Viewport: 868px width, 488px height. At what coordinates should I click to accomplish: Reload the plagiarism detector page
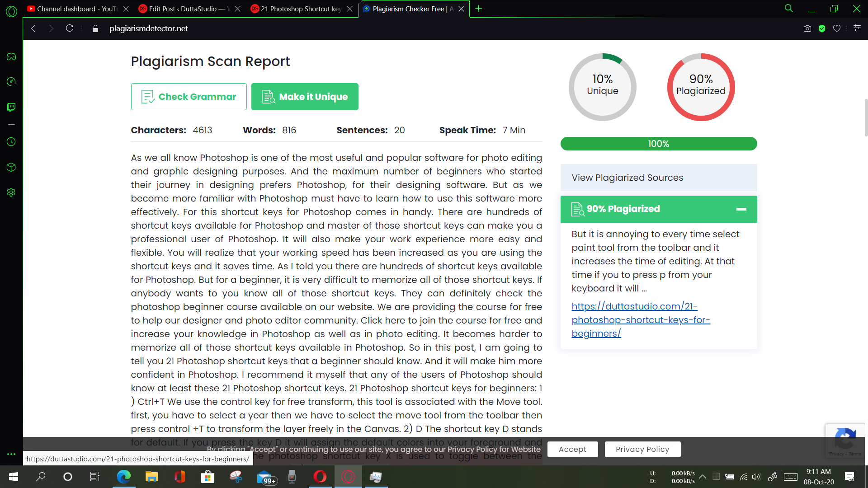69,28
